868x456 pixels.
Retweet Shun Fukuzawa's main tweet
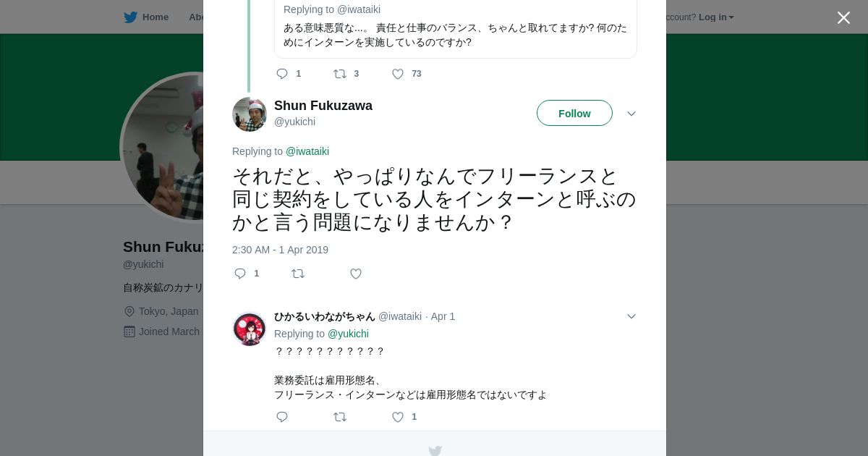[x=298, y=274]
